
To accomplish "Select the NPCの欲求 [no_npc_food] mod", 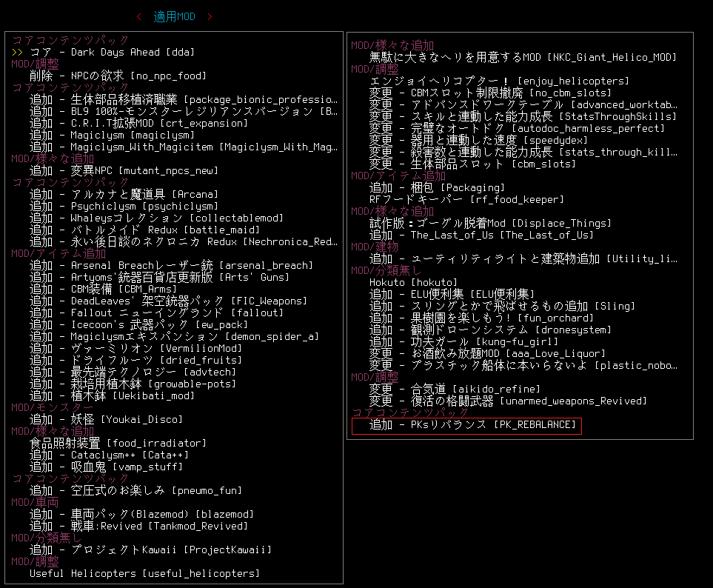I will [x=118, y=76].
